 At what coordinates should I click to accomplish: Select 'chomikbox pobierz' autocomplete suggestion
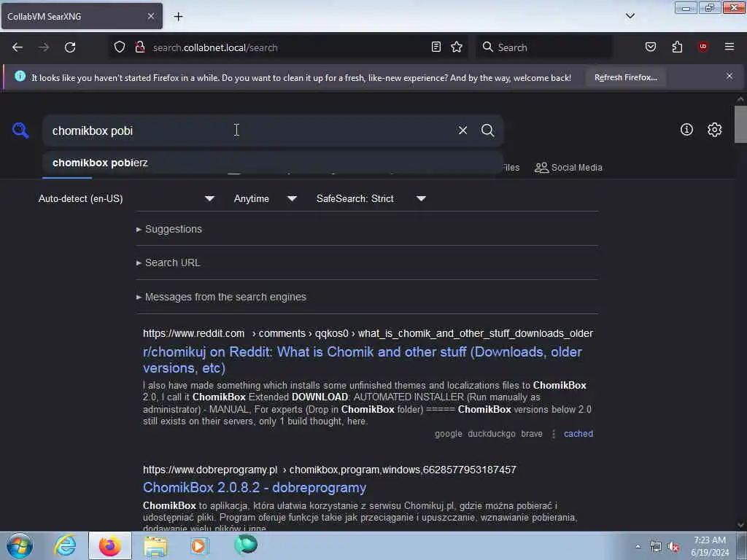coord(273,163)
